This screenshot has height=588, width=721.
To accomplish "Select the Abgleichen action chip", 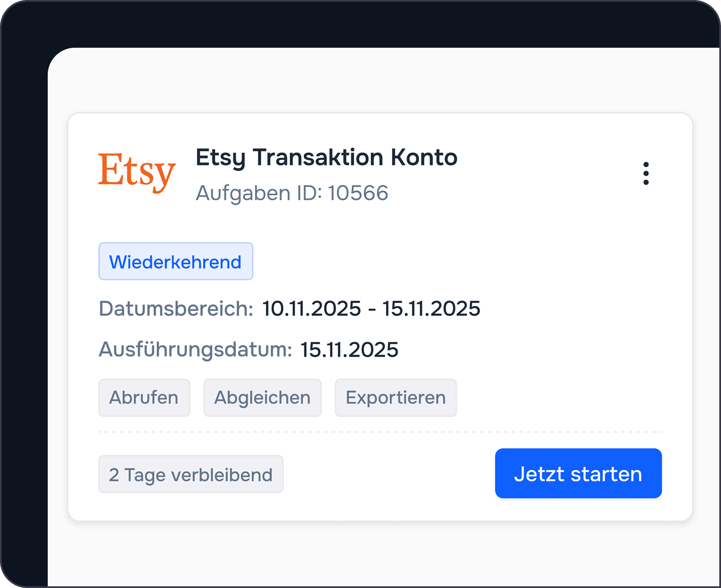I will [x=262, y=398].
